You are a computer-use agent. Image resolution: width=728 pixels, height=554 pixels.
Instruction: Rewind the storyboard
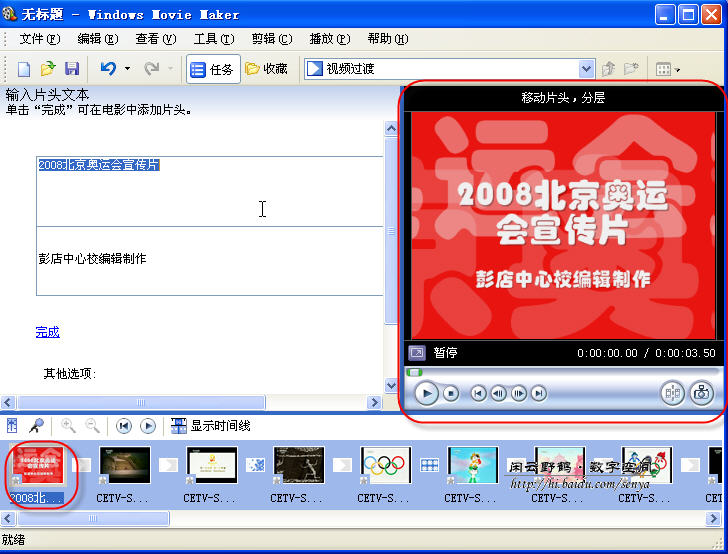click(124, 426)
